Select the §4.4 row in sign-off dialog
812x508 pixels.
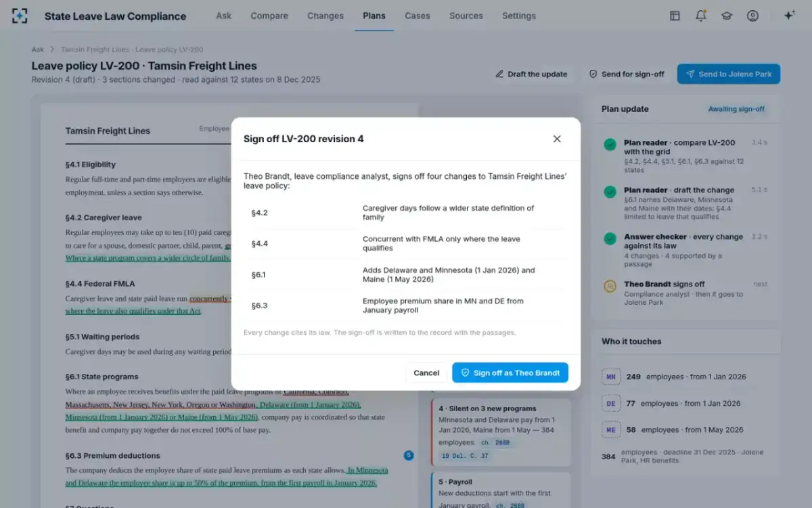click(406, 244)
